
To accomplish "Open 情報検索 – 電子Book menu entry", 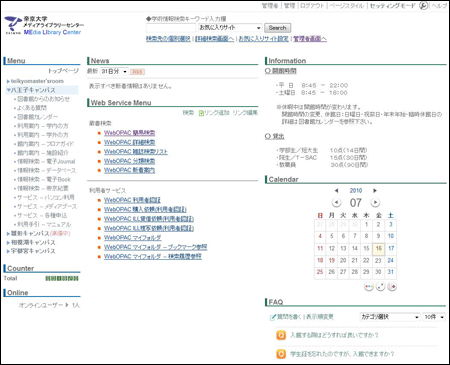I will 44,180.
